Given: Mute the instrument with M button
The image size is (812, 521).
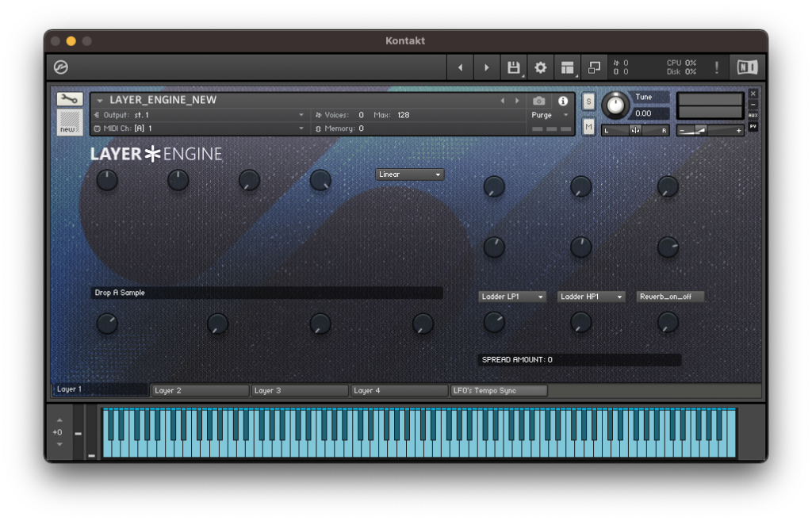Looking at the screenshot, I should (x=589, y=126).
